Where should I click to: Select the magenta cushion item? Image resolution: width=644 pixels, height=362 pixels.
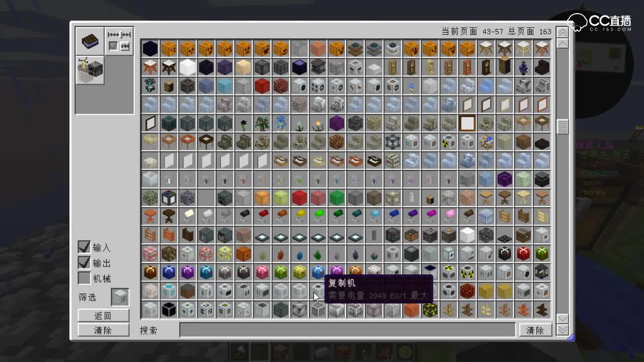pyautogui.click(x=429, y=216)
